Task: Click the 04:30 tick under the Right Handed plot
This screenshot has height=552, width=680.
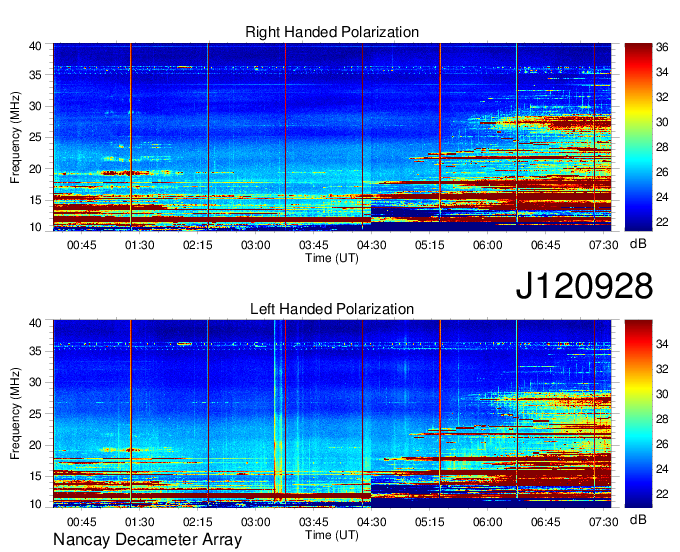Action: (371, 245)
